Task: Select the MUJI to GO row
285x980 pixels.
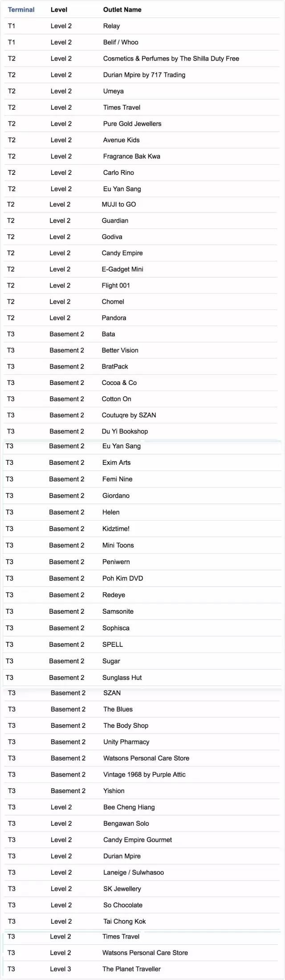Action: tap(119, 204)
